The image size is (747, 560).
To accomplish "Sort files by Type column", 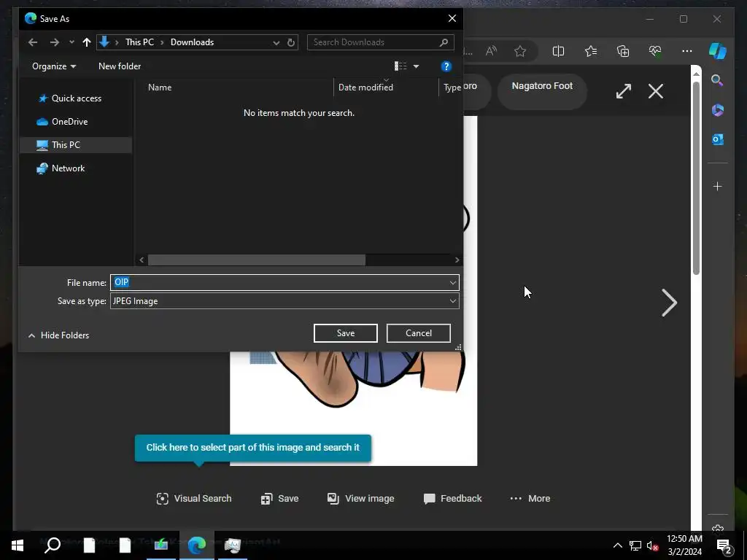I will point(451,87).
